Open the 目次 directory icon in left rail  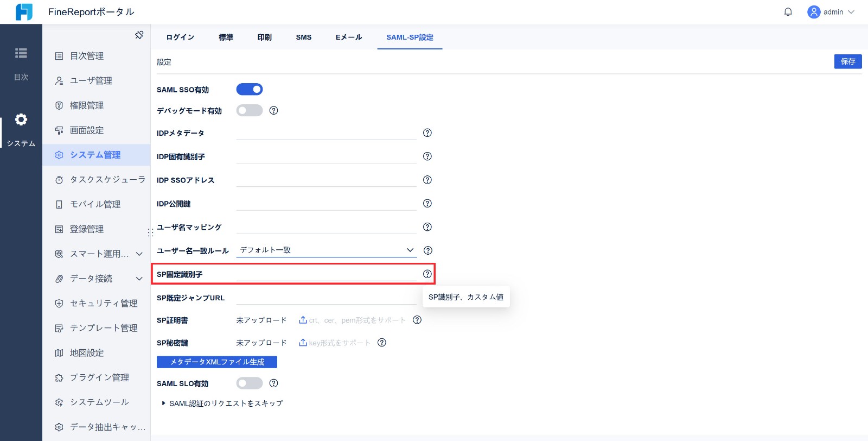(21, 53)
